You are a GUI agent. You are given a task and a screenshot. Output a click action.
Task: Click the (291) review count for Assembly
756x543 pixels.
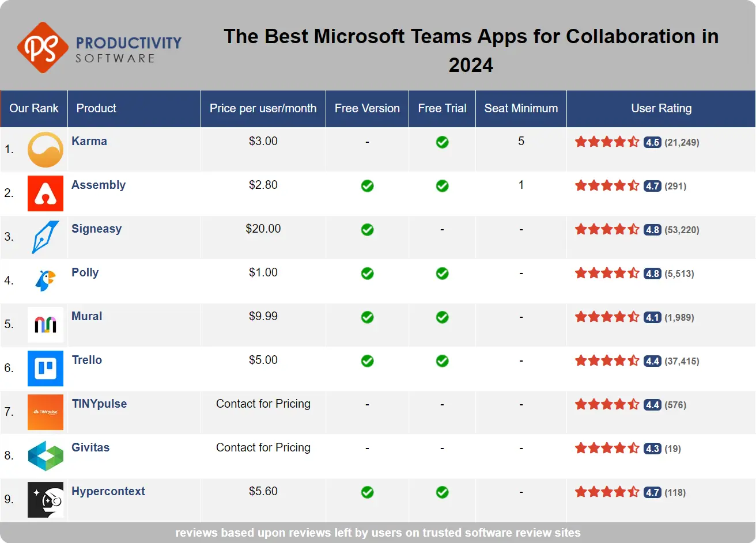pyautogui.click(x=675, y=186)
